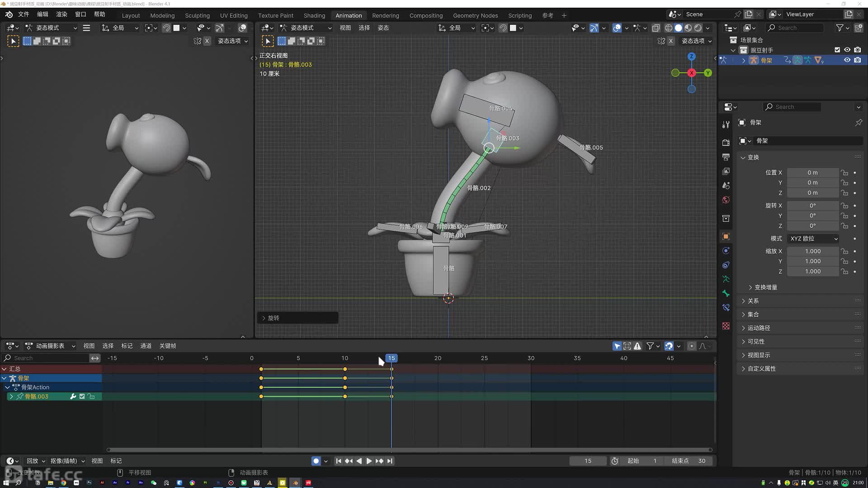The image size is (868, 488).
Task: Jump to the animation start frame
Action: click(x=338, y=461)
